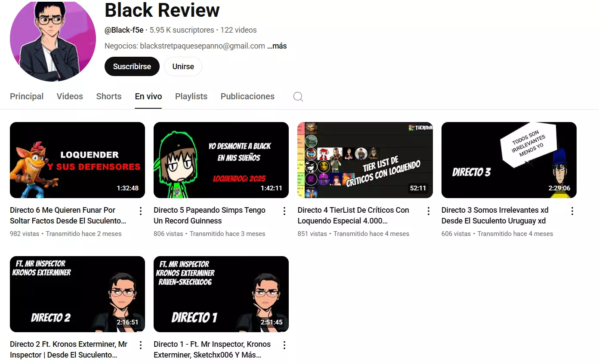Switch to the Shorts tab
The height and width of the screenshot is (364, 599).
(109, 96)
